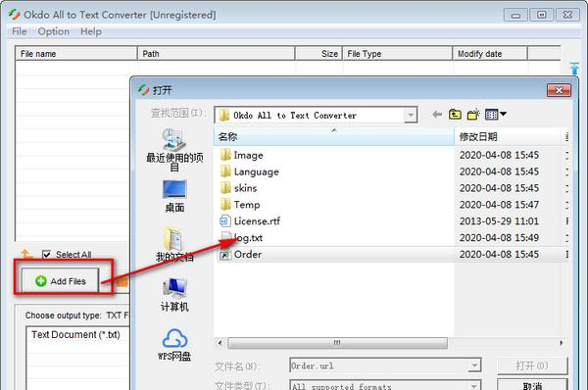Open Desktop shortcut in dialog sidebar
This screenshot has width=588, height=390.
(174, 196)
